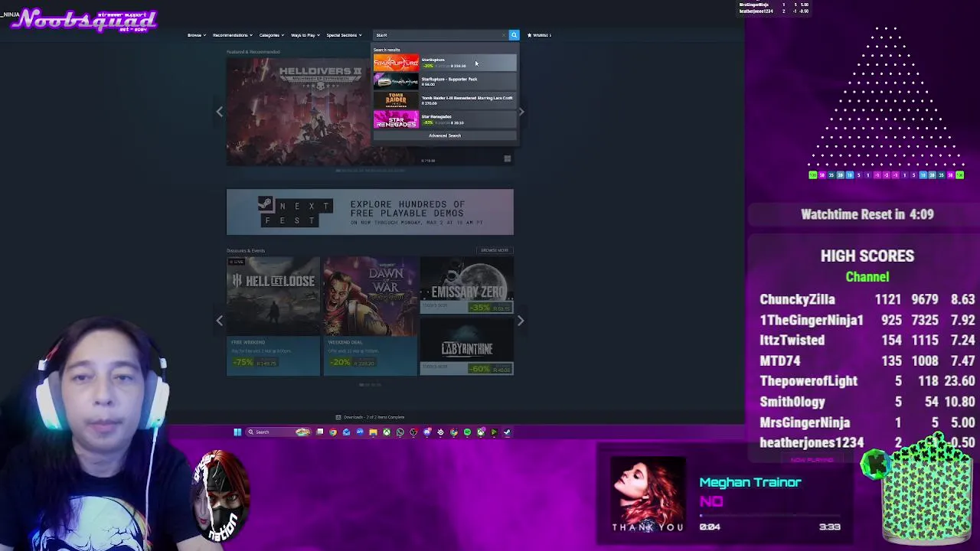Open Spotify from the taskbar
980x551 pixels.
tap(467, 432)
